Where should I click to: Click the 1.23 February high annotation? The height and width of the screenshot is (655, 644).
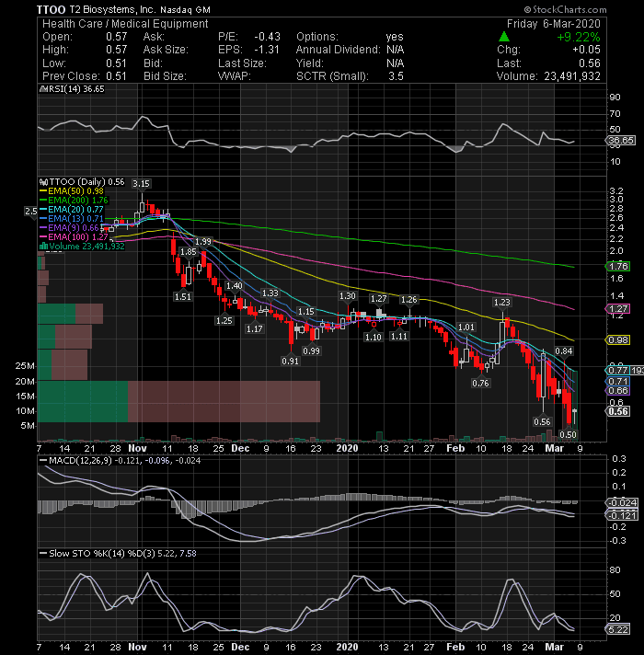click(x=502, y=303)
